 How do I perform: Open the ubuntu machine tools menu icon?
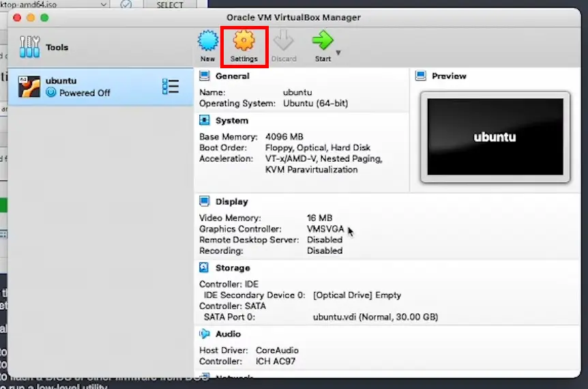point(171,87)
